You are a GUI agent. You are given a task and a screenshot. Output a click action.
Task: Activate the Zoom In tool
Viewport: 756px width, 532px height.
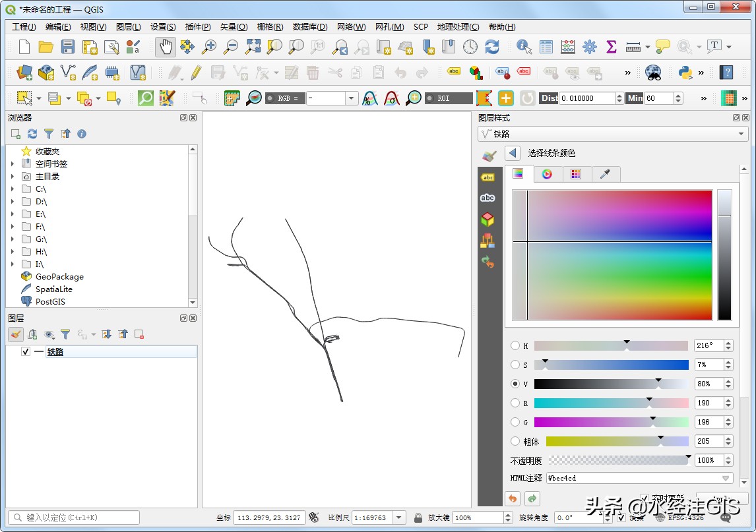(x=209, y=47)
